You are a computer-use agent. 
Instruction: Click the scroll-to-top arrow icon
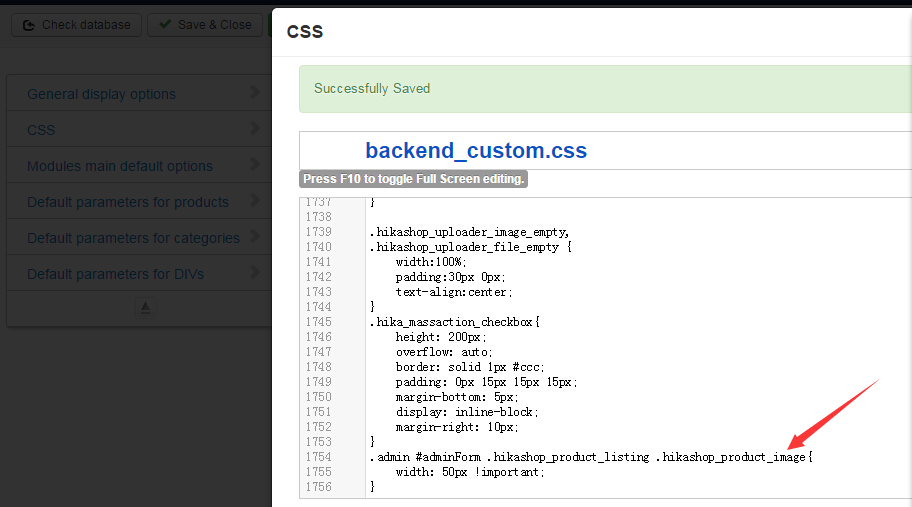click(x=145, y=308)
